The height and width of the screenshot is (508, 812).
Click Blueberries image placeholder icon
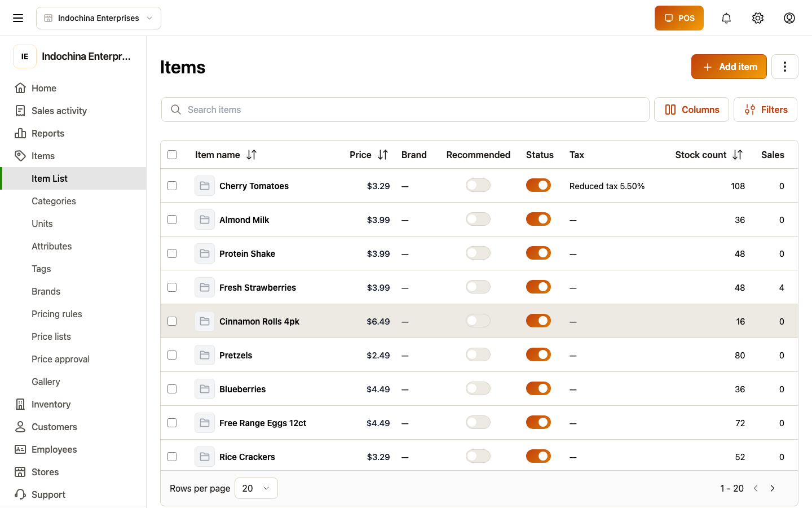pos(205,389)
